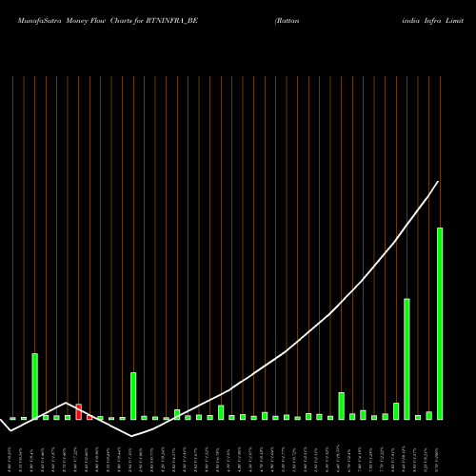Select the second-tallest green money flow bar
This screenshot has height=476, width=476.
(407, 359)
